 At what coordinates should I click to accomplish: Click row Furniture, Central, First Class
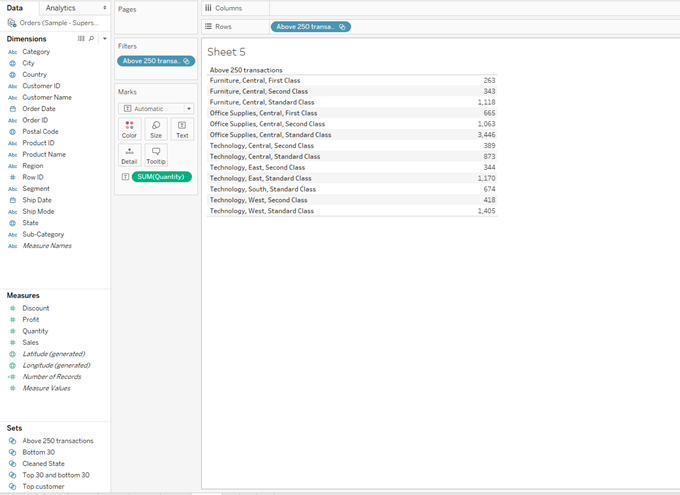coord(352,80)
